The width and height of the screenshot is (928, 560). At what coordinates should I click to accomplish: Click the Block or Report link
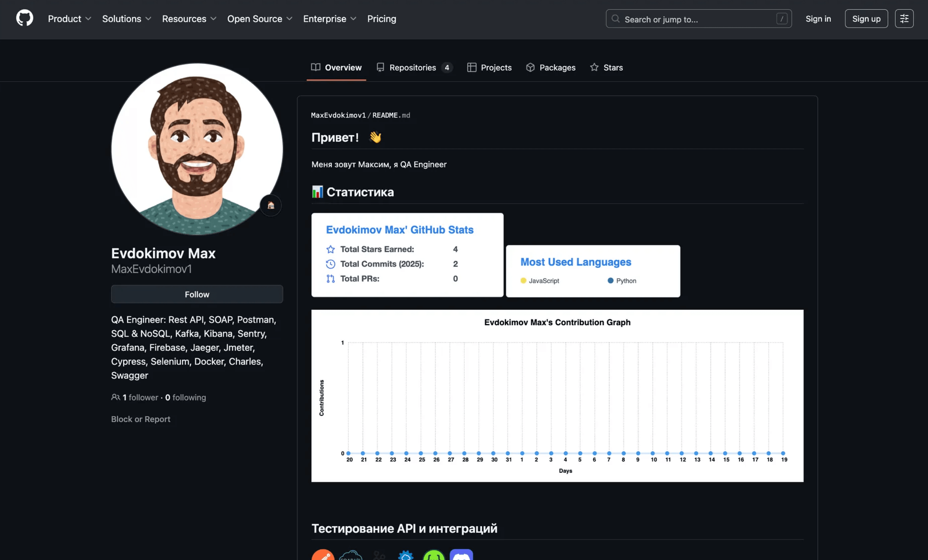coord(140,419)
